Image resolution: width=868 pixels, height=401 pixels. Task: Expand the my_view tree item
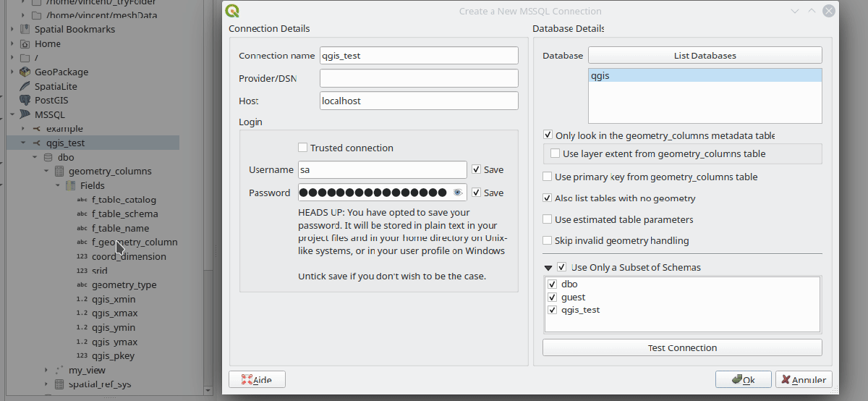(46, 371)
